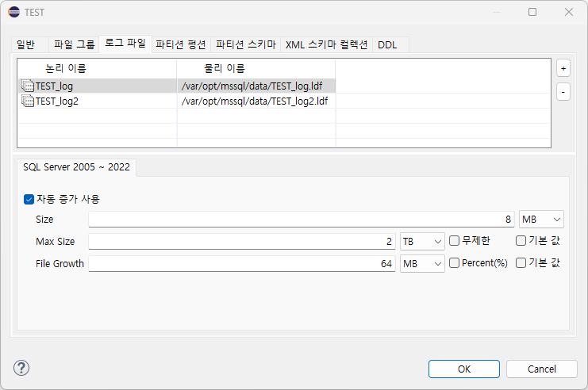Click the Max Size input field
588x390 pixels.
click(x=242, y=242)
